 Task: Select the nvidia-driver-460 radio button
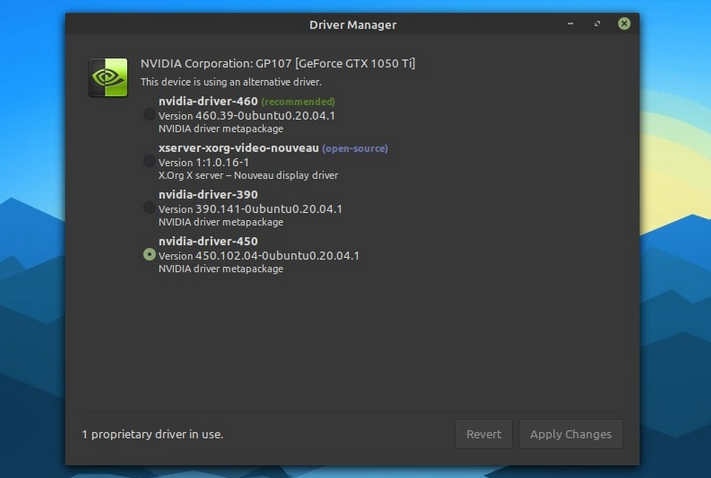(149, 114)
